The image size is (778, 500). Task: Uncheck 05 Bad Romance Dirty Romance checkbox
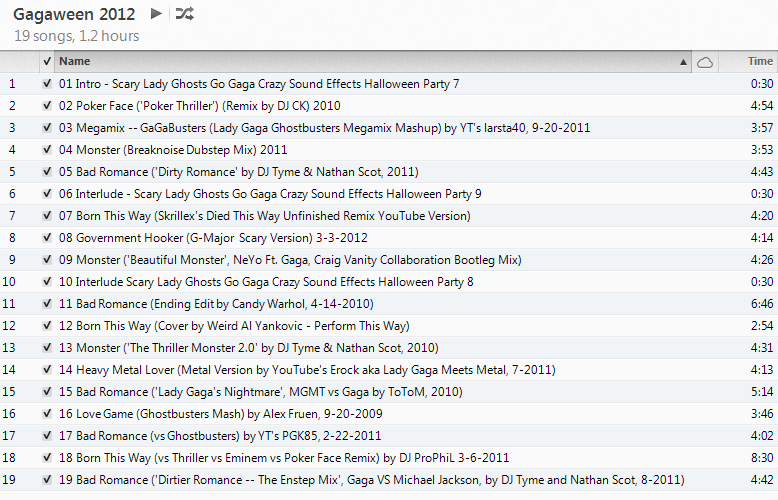pyautogui.click(x=47, y=172)
